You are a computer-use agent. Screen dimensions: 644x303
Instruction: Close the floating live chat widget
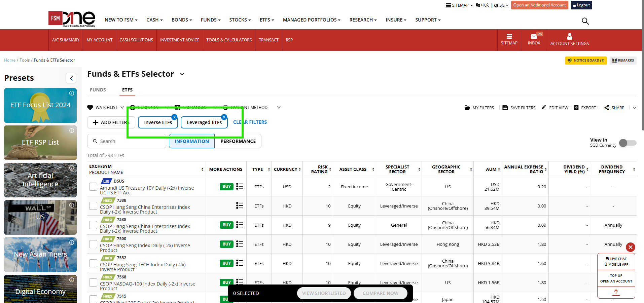[x=630, y=247]
